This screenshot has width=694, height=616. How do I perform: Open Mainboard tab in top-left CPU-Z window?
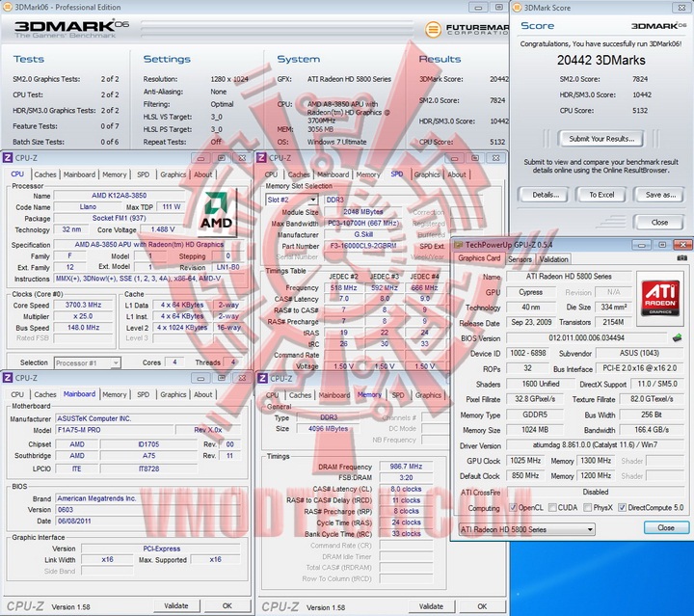(x=79, y=174)
